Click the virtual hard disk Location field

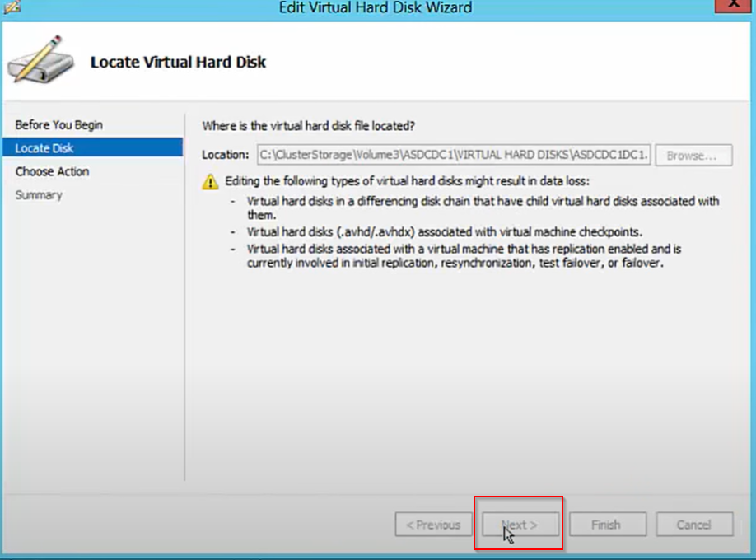pos(454,155)
